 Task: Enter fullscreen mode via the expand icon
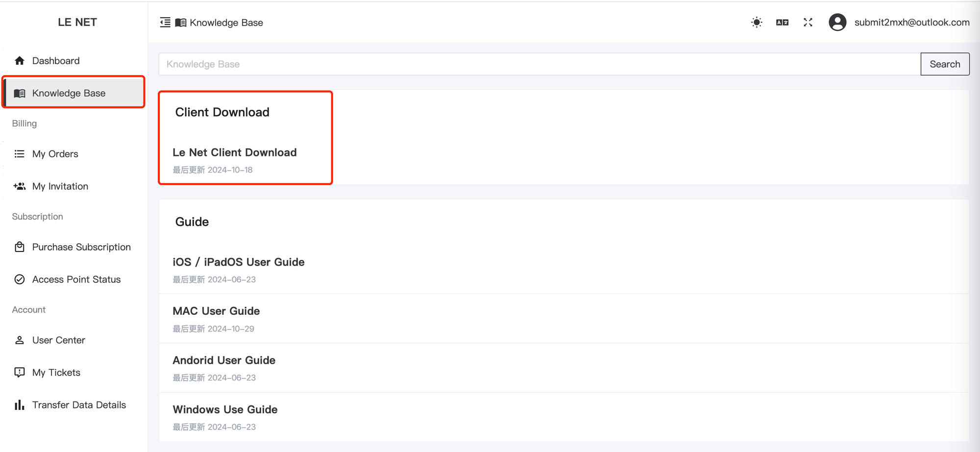808,23
